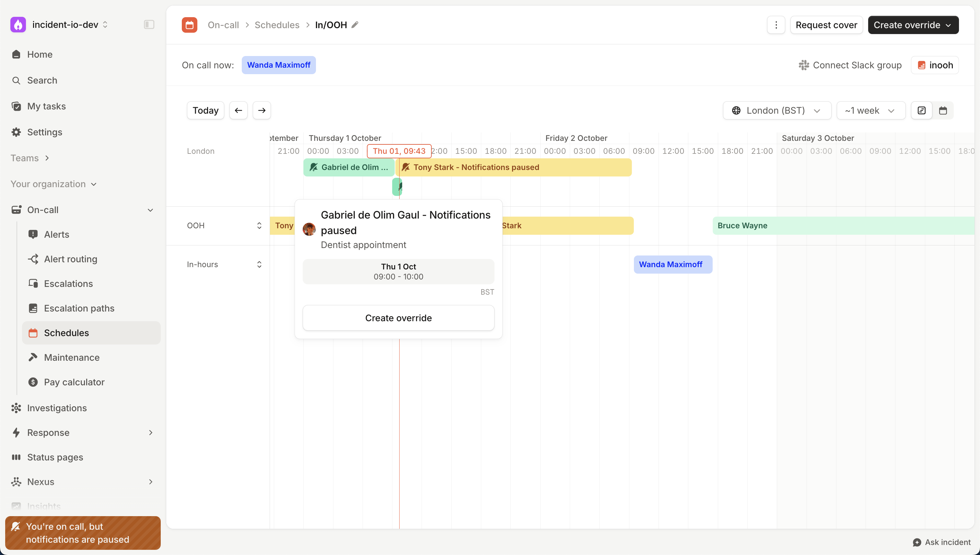The width and height of the screenshot is (980, 555).
Task: Click the incident.io flame logo
Action: [18, 25]
